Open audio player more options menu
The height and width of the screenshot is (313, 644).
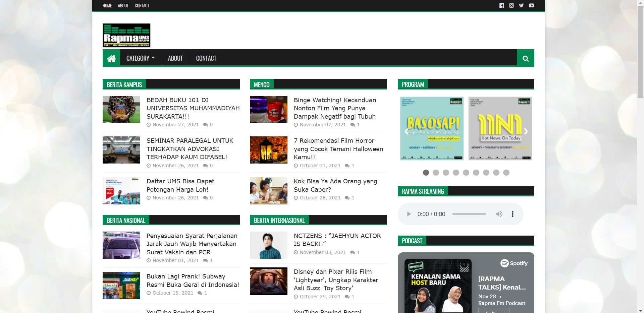(513, 214)
